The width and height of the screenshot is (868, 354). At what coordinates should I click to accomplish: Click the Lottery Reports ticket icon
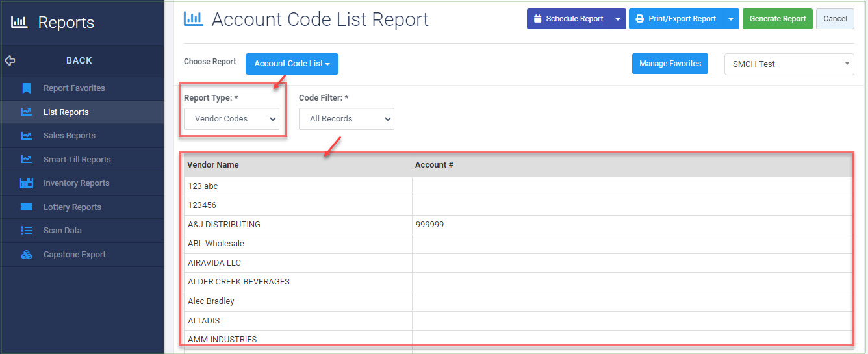pyautogui.click(x=26, y=207)
